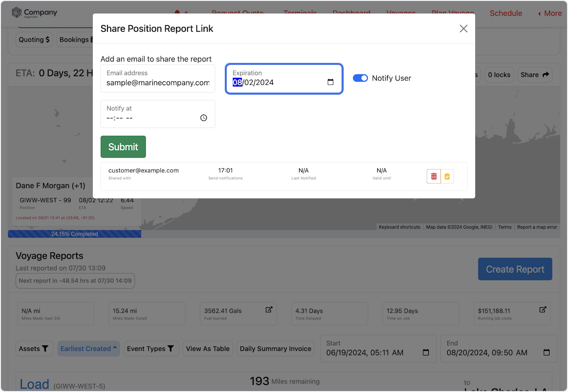Click the red trash delete icon
568x392 pixels.
434,177
